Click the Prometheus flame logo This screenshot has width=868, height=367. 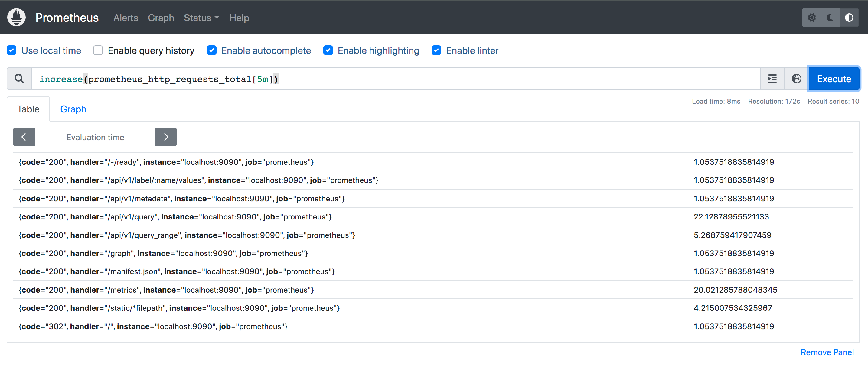pyautogui.click(x=17, y=17)
